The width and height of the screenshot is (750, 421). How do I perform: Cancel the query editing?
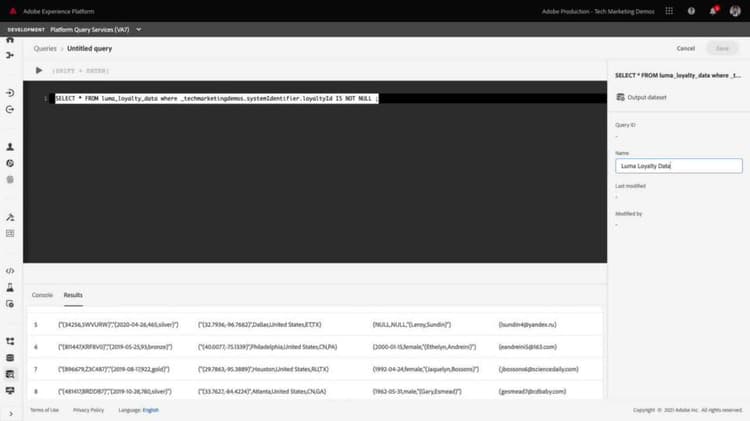[685, 48]
